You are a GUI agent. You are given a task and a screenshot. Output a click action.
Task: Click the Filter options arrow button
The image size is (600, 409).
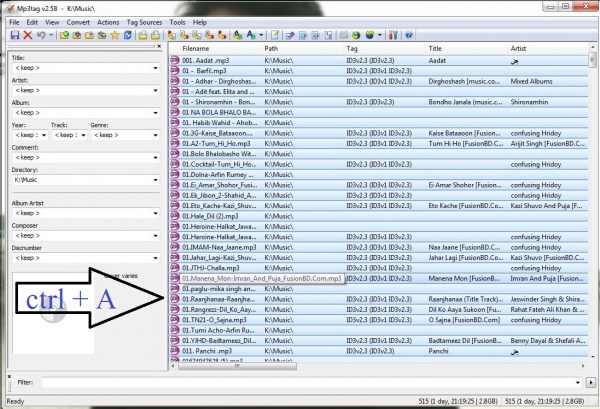tap(591, 382)
